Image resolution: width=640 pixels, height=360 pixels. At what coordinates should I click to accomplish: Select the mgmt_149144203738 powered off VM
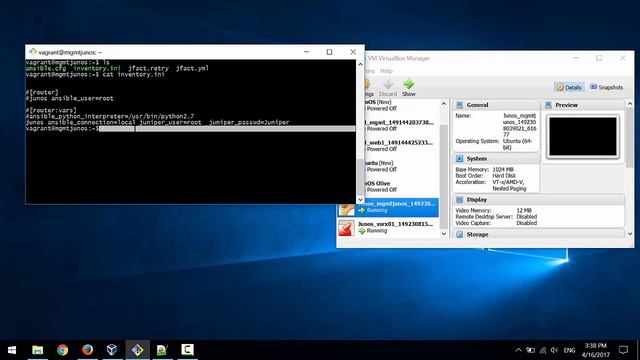coord(400,125)
